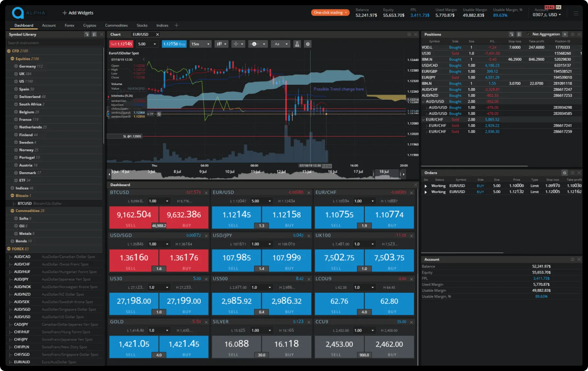Open chart settings gear icon
Screen dimensions: 588x371
307,44
